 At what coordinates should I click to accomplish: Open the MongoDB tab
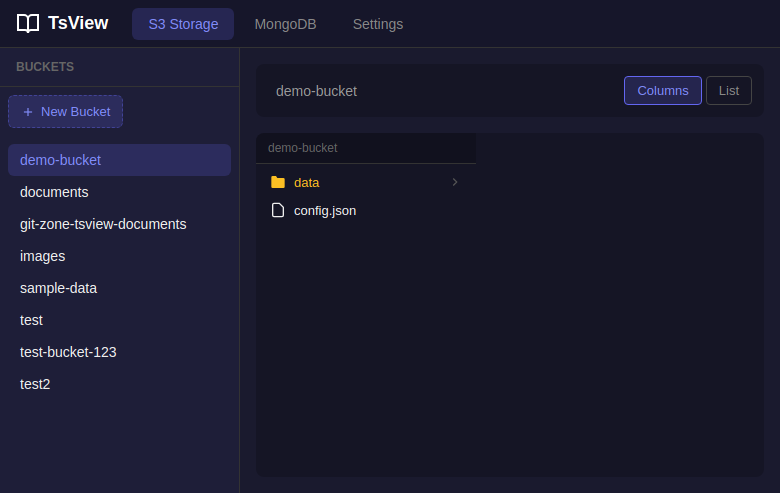pos(285,24)
